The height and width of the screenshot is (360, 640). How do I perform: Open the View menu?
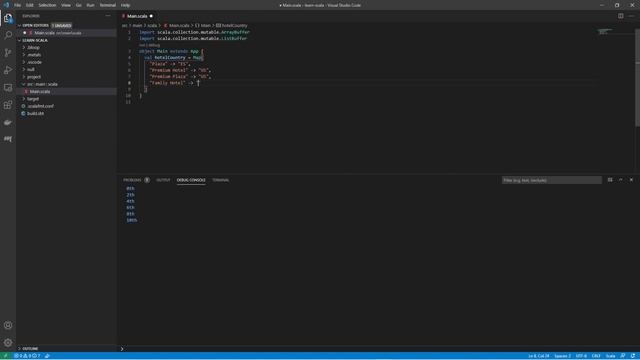pyautogui.click(x=66, y=5)
